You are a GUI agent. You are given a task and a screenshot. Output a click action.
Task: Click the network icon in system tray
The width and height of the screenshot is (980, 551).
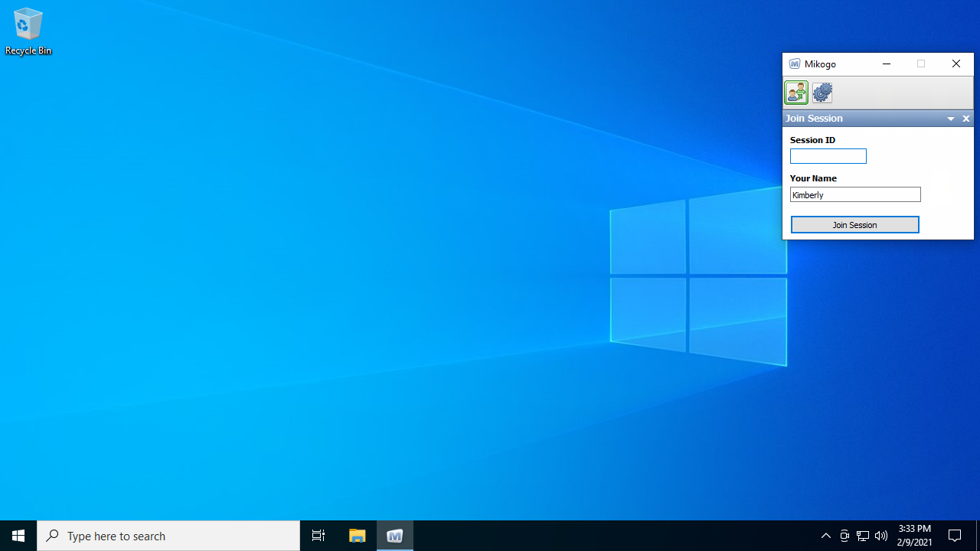(x=863, y=536)
